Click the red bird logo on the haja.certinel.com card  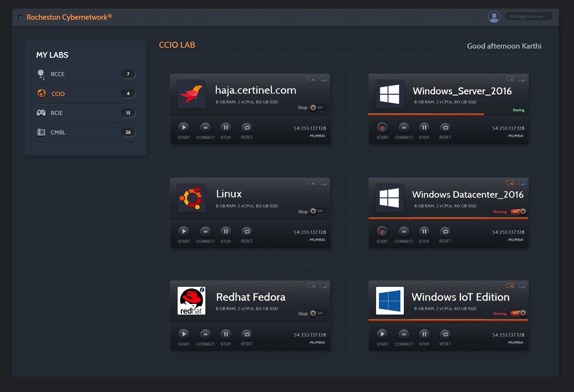[x=191, y=94]
